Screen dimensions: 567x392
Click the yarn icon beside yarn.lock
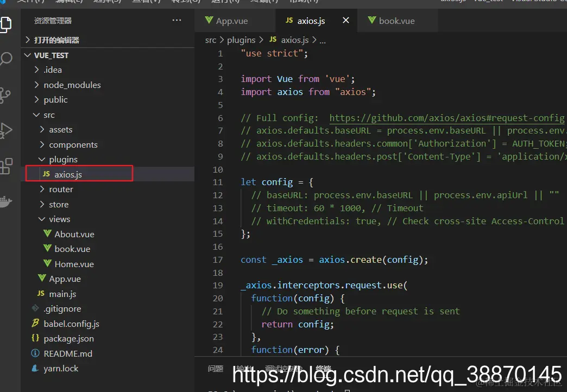point(35,368)
